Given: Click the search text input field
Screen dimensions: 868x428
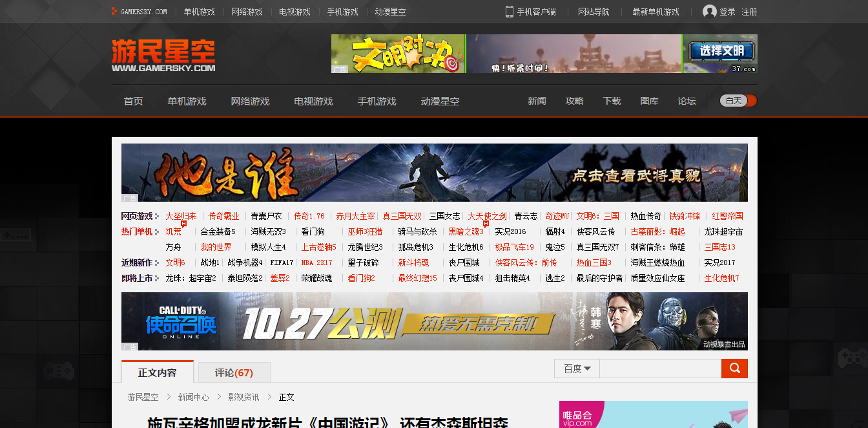Looking at the screenshot, I should [660, 369].
